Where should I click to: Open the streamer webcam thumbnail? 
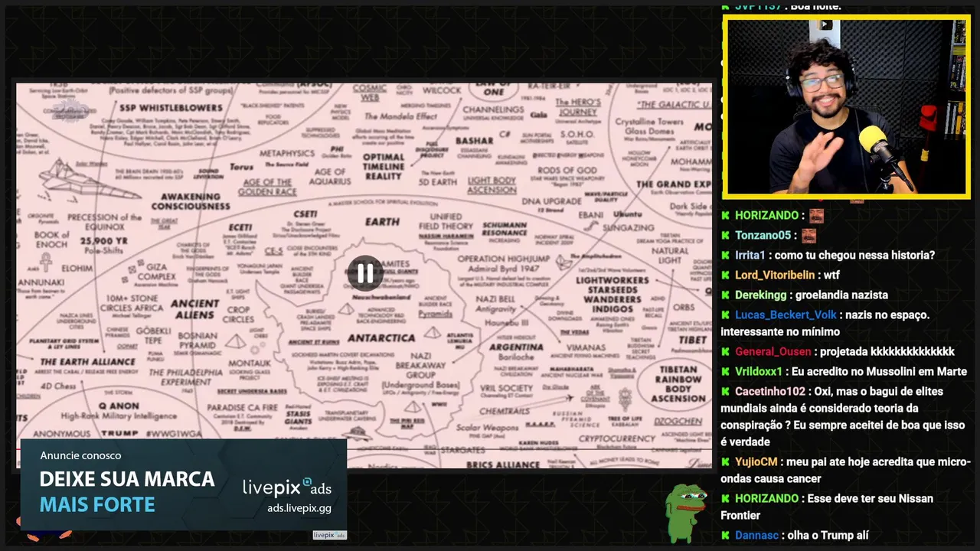pos(846,106)
